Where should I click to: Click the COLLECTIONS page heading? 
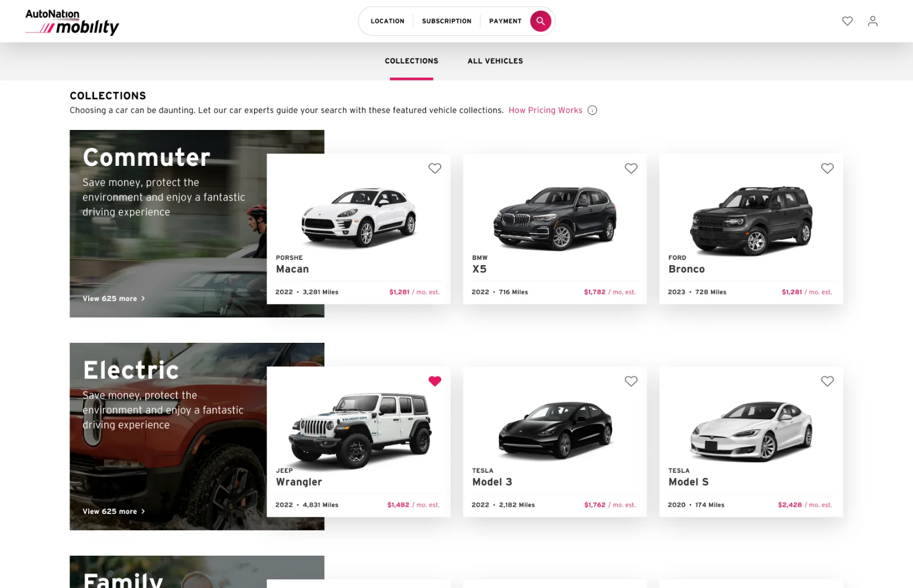[108, 96]
